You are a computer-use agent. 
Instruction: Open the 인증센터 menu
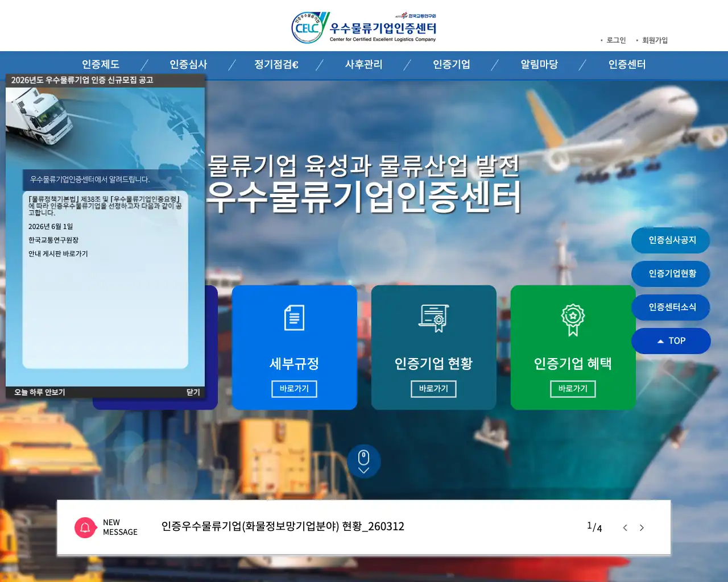tap(627, 64)
